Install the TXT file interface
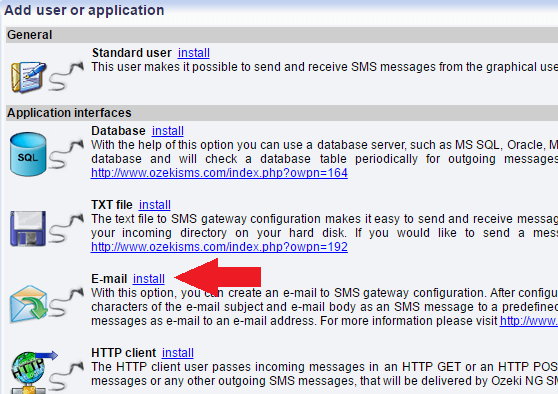This screenshot has height=394, width=558. pos(155,205)
